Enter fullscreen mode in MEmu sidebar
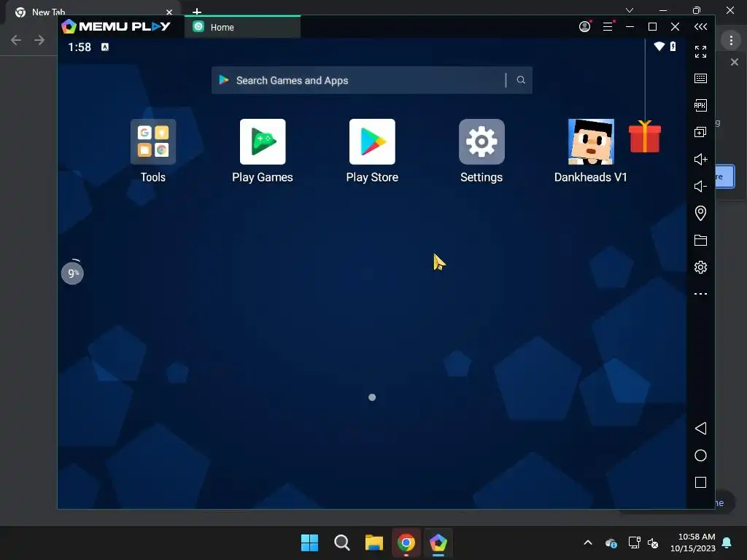 [x=700, y=52]
